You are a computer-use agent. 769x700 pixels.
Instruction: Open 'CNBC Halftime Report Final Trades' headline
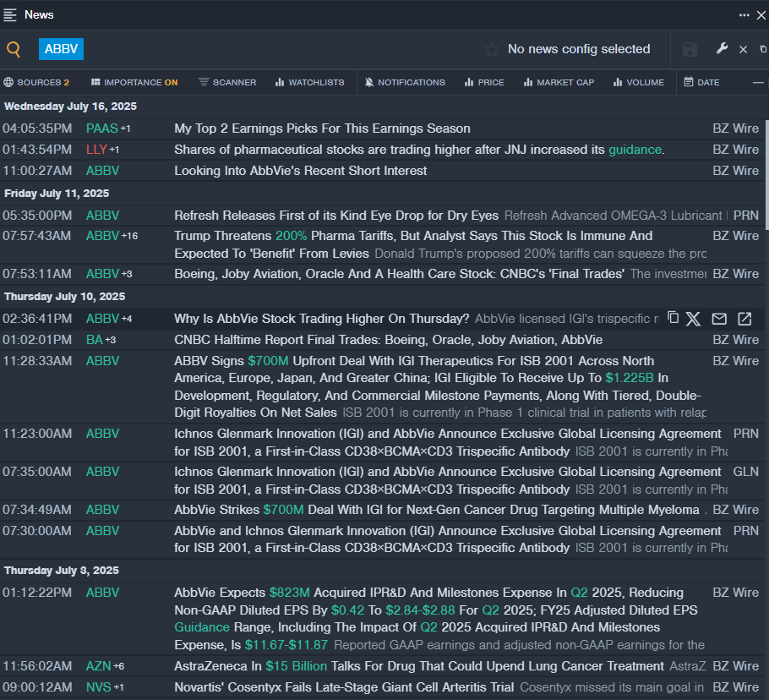point(389,340)
